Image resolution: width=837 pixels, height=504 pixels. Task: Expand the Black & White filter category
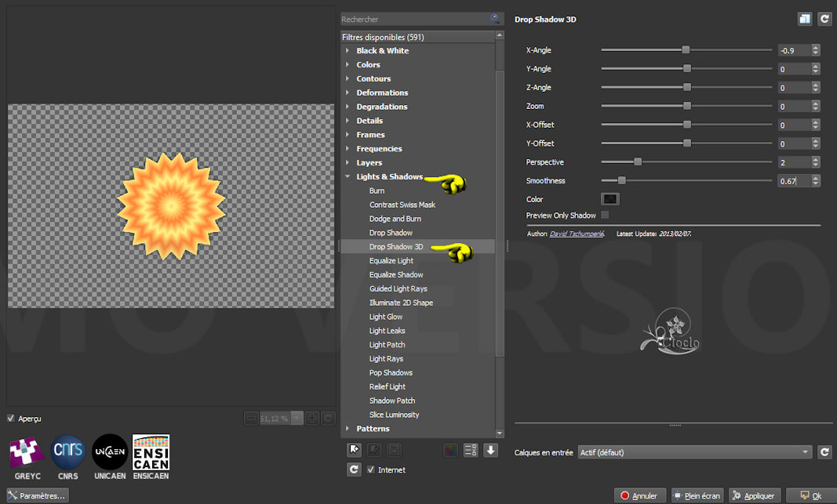coord(348,51)
